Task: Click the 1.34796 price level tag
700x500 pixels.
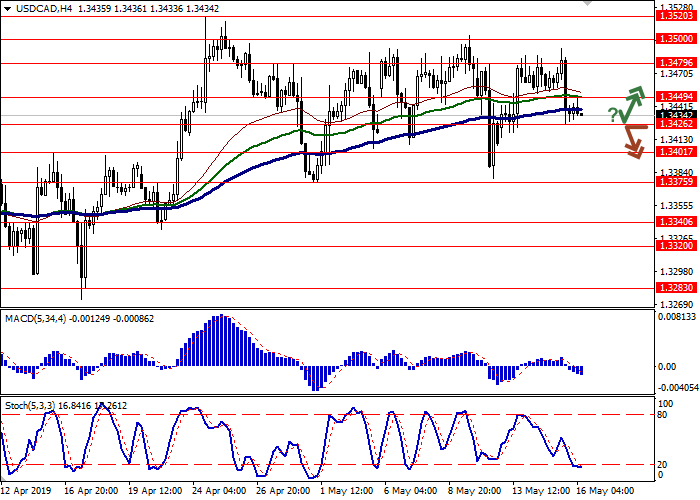Action: [x=674, y=62]
